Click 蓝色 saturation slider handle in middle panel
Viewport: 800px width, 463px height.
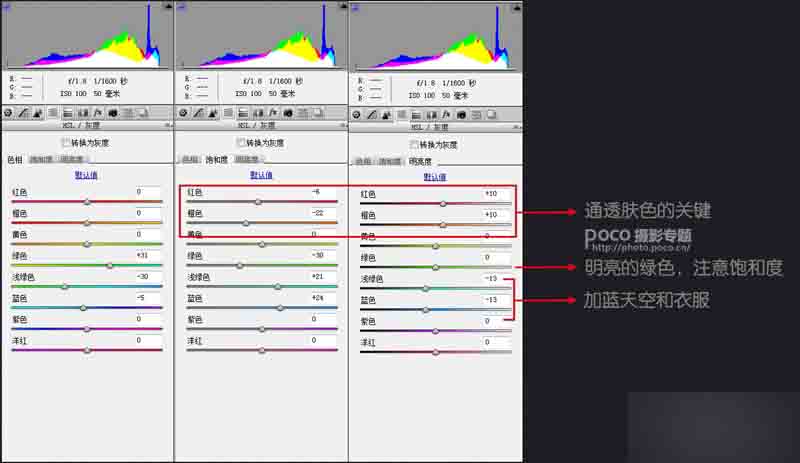tap(280, 308)
